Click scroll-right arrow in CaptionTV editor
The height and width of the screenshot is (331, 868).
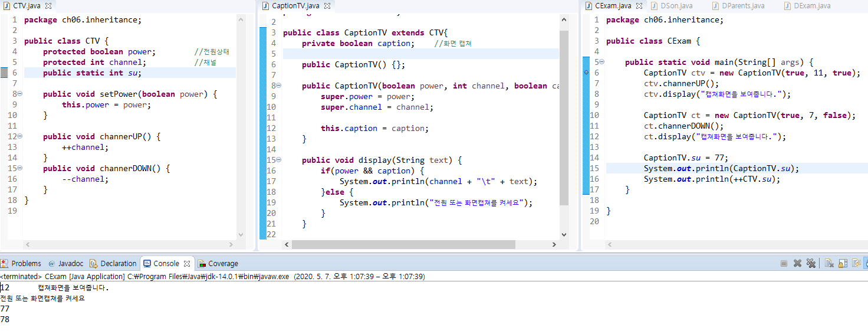click(554, 244)
